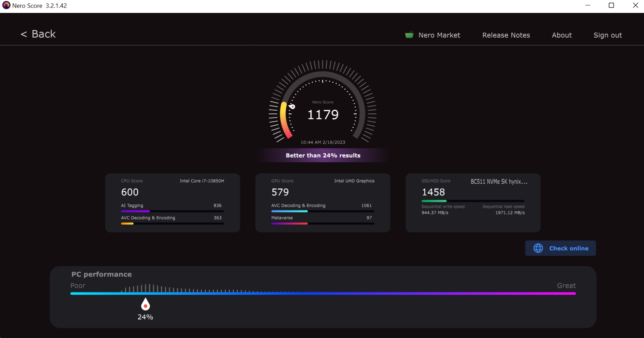Click the Nero Score app icon in title bar
This screenshot has height=338, width=644.
(x=6, y=5)
